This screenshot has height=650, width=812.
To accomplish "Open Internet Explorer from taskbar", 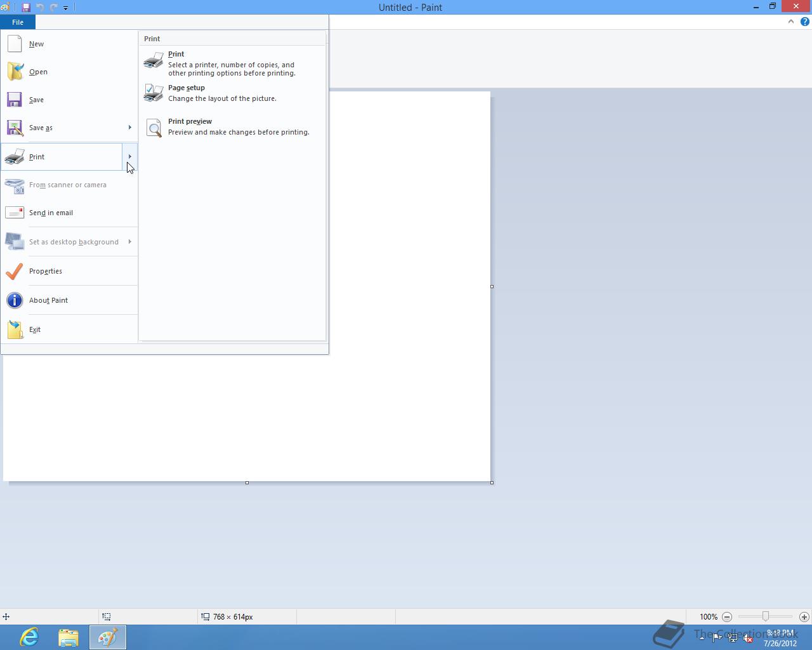I will tap(29, 637).
